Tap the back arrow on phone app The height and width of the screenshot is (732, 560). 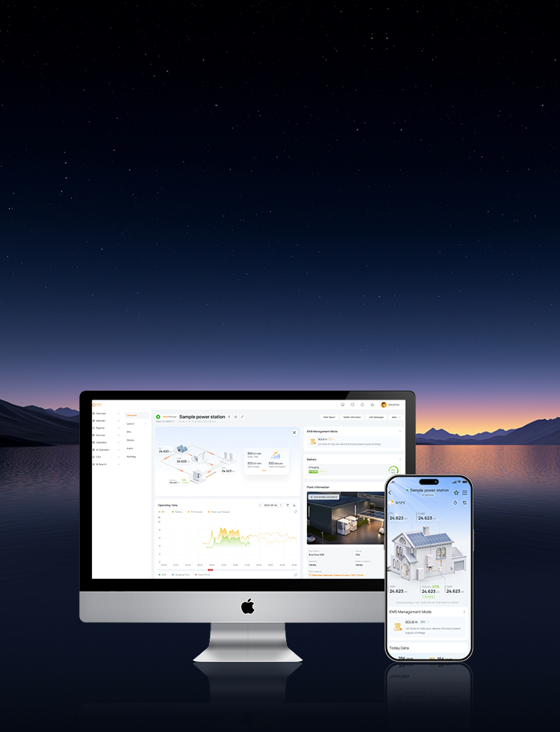pyautogui.click(x=390, y=492)
